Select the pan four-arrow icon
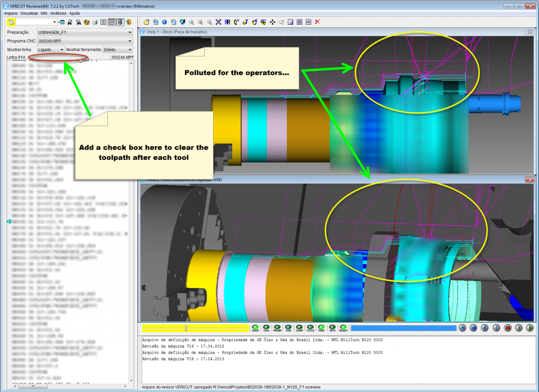This screenshot has height=392, width=539. click(272, 22)
